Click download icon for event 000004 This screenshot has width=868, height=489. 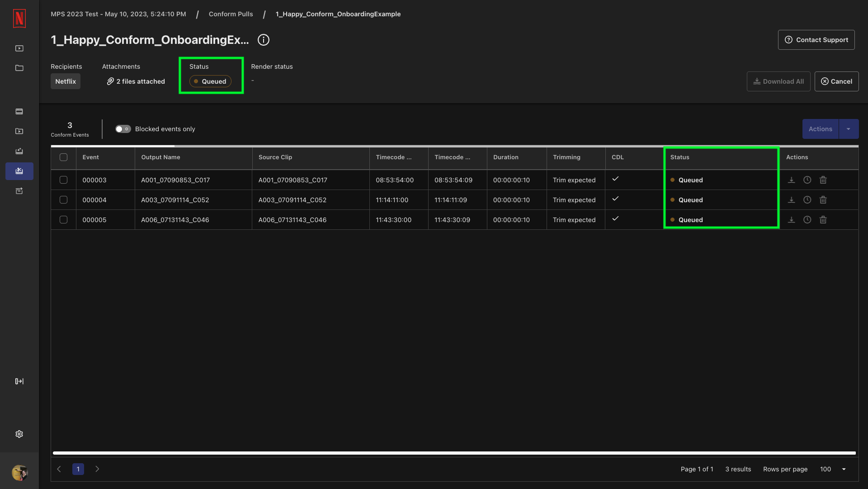pos(792,200)
